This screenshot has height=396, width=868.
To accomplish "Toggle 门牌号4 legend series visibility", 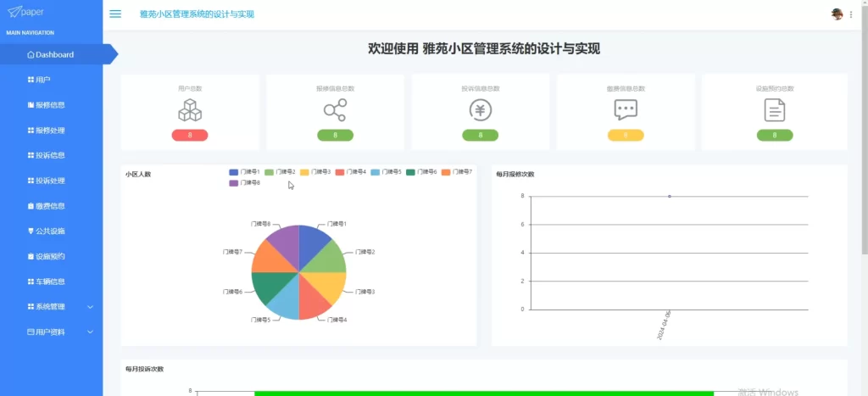I will pyautogui.click(x=351, y=172).
